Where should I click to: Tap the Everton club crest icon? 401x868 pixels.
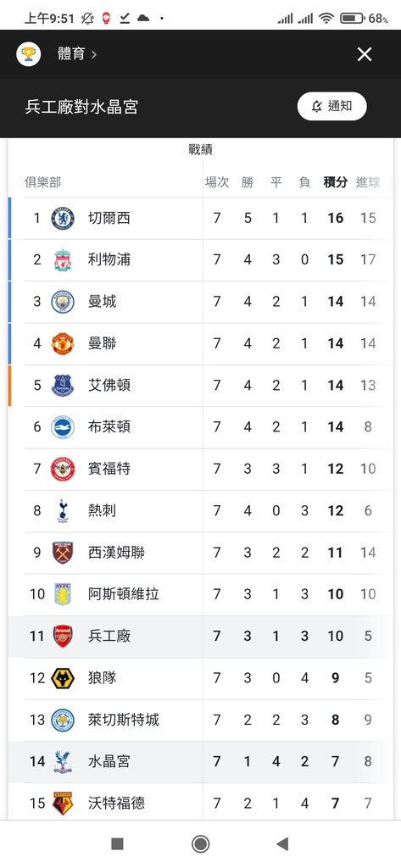click(x=63, y=386)
